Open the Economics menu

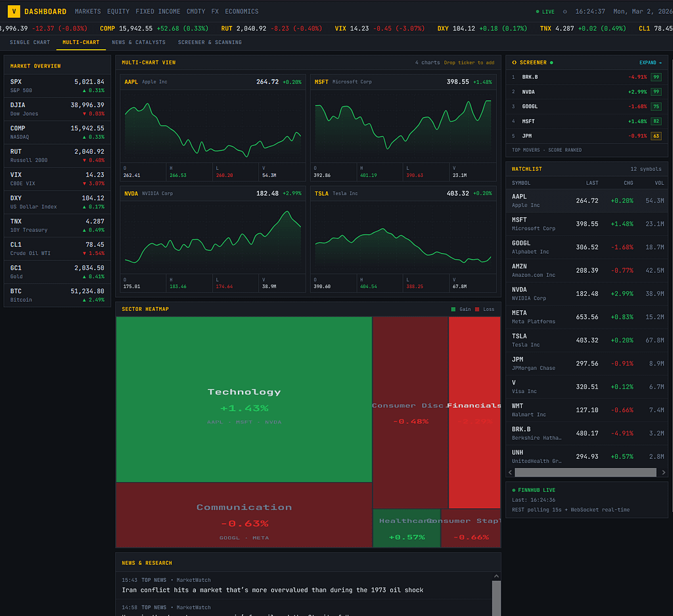pyautogui.click(x=241, y=12)
